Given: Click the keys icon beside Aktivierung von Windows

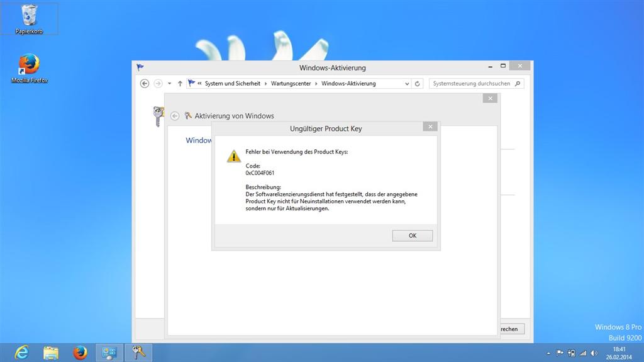Looking at the screenshot, I should click(x=188, y=116).
